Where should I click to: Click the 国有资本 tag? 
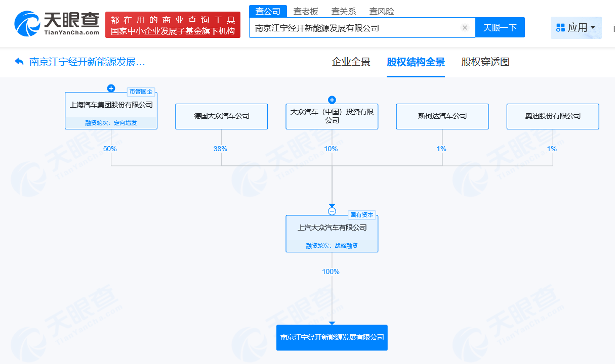tap(362, 215)
